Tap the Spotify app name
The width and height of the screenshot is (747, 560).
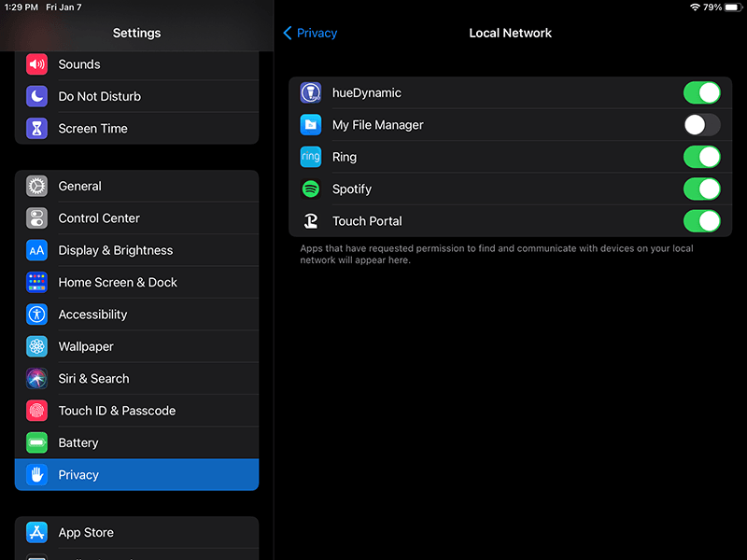pyautogui.click(x=352, y=189)
